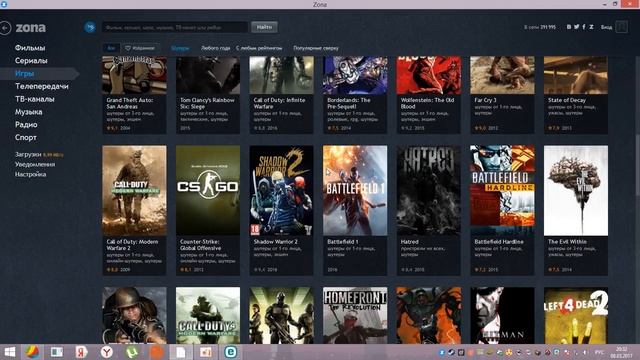The width and height of the screenshot is (640, 360).
Task: Click the Windows Start button
Action: (9, 352)
